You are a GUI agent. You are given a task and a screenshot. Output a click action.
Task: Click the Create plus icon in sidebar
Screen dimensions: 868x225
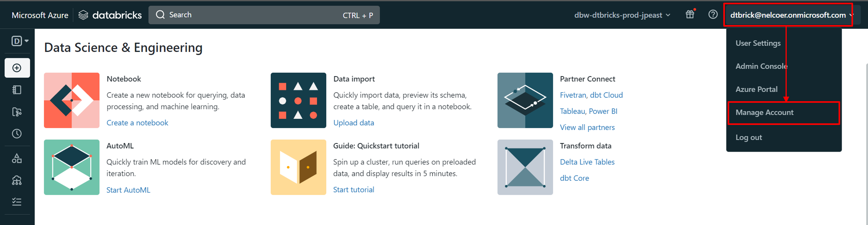click(x=17, y=68)
